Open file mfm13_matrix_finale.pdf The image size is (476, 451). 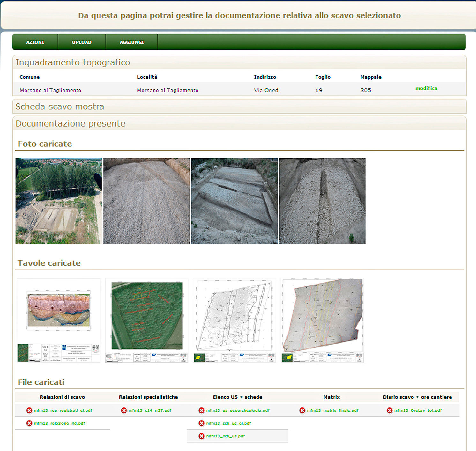pyautogui.click(x=333, y=410)
